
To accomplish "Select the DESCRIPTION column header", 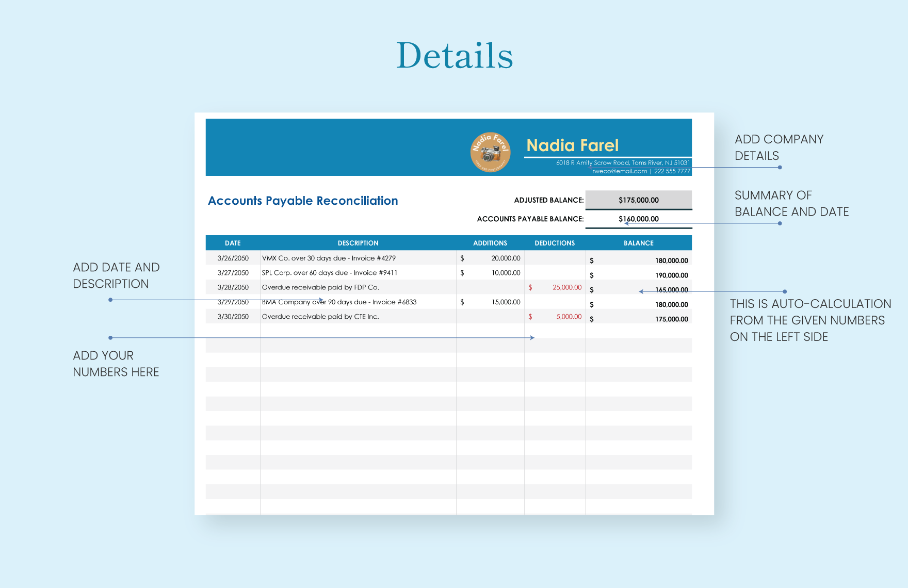I will [x=358, y=243].
